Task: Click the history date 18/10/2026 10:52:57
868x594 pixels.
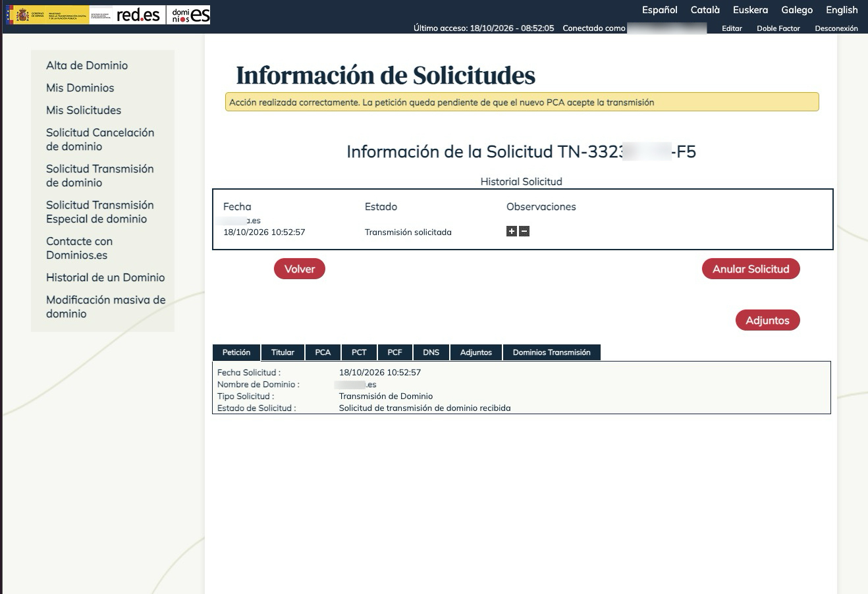Action: 264,232
